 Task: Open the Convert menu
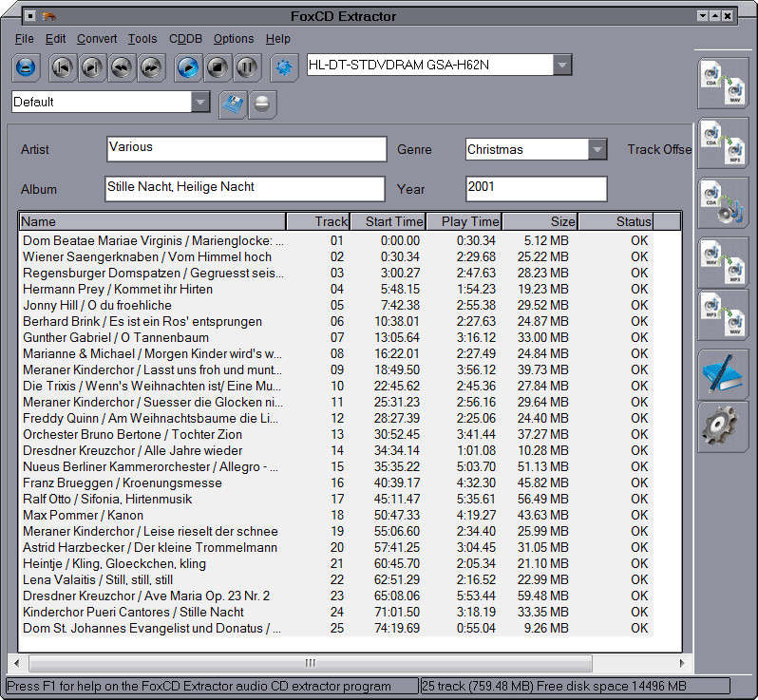[x=97, y=39]
